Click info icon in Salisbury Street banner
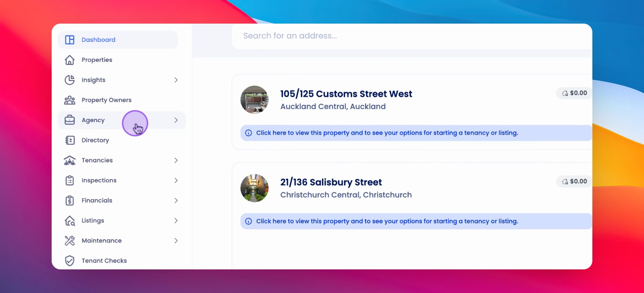The height and width of the screenshot is (293, 644). click(x=248, y=221)
